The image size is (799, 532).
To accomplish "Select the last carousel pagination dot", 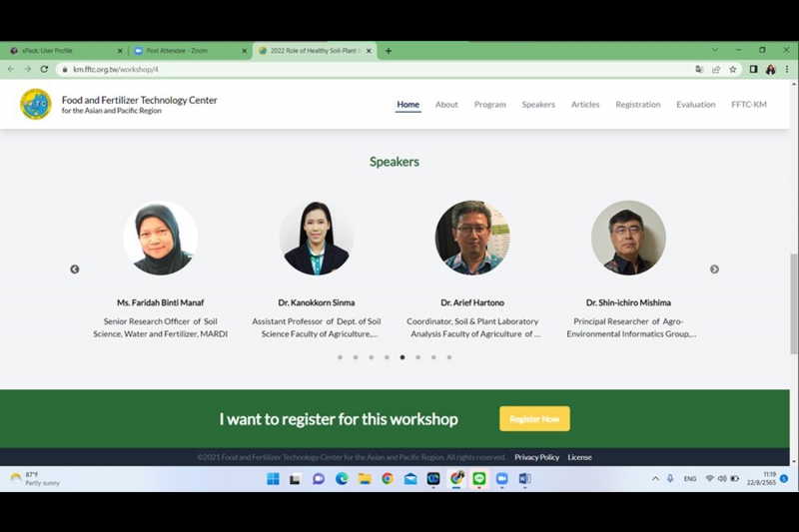I will click(449, 356).
